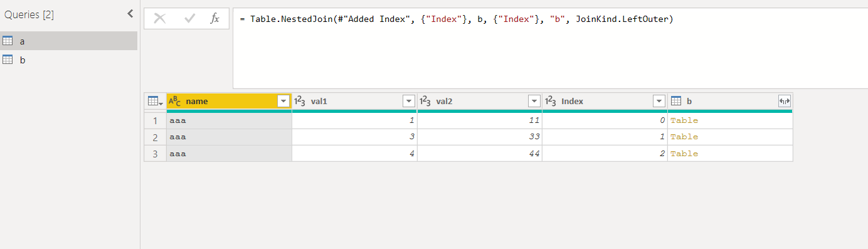Viewport: 868px width, 249px height.
Task: Expand column b with the expand icon
Action: click(x=785, y=101)
